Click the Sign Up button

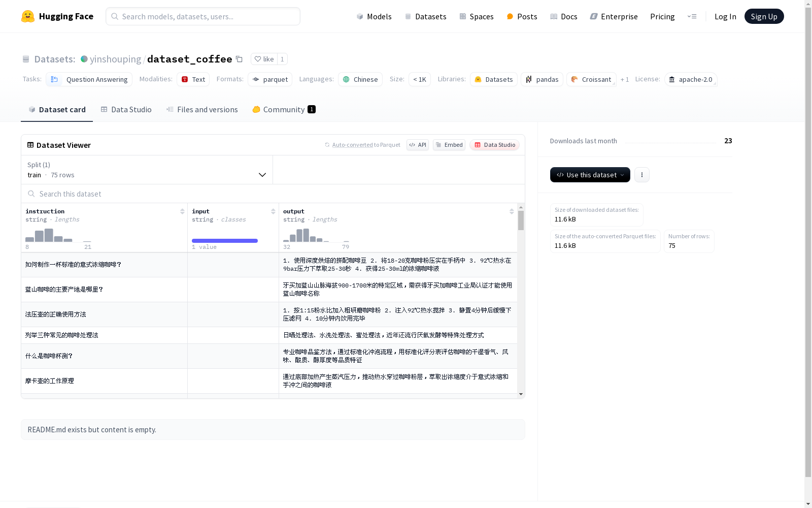(x=764, y=16)
